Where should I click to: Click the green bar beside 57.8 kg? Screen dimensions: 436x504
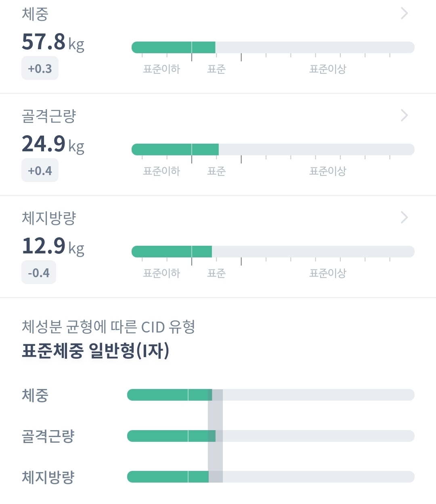point(174,48)
